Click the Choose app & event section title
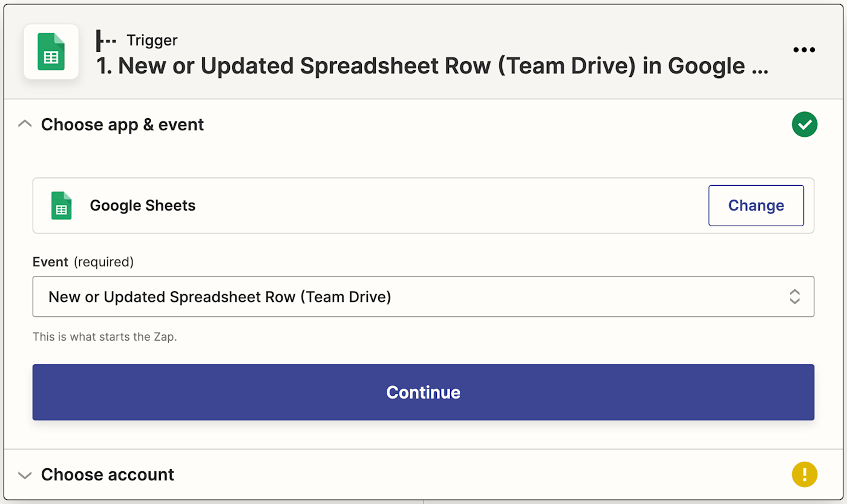 coord(122,125)
